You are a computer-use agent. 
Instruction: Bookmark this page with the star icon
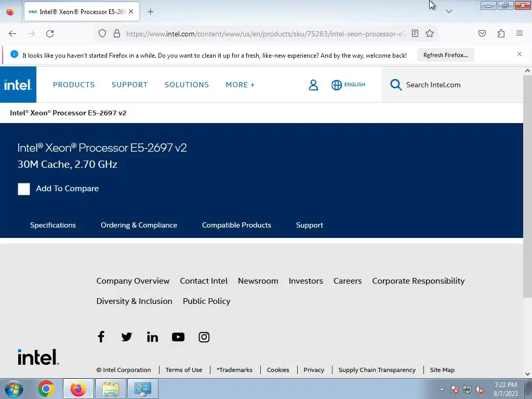coord(430,33)
